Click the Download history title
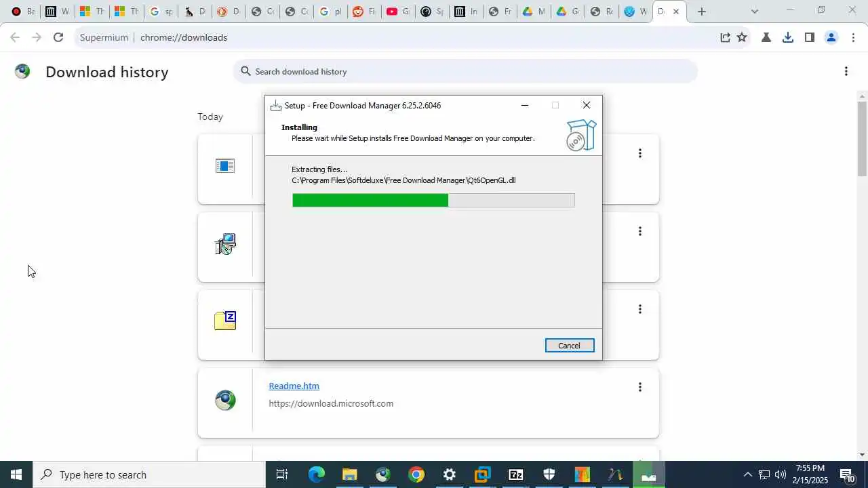This screenshot has width=868, height=488. coord(107,72)
